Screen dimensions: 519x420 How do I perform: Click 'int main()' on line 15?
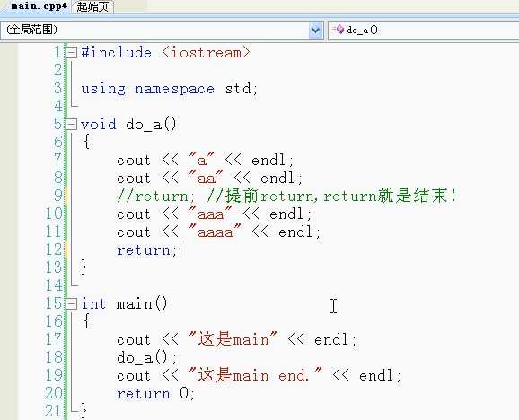[125, 303]
